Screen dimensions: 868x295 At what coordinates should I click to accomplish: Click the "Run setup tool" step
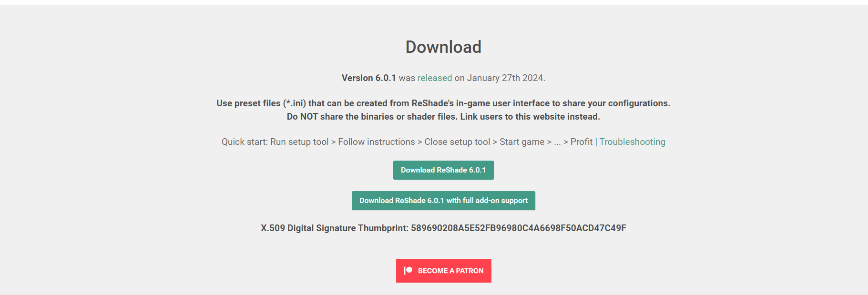(299, 142)
